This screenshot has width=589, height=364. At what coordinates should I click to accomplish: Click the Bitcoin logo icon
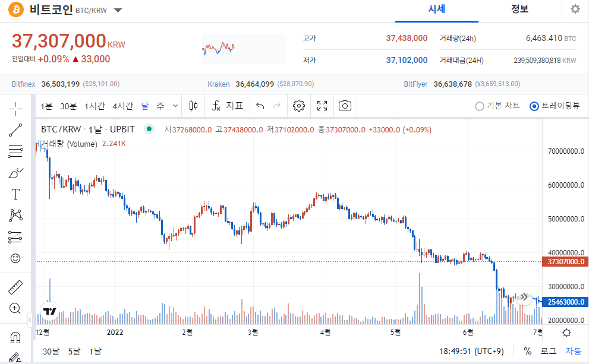pos(16,10)
